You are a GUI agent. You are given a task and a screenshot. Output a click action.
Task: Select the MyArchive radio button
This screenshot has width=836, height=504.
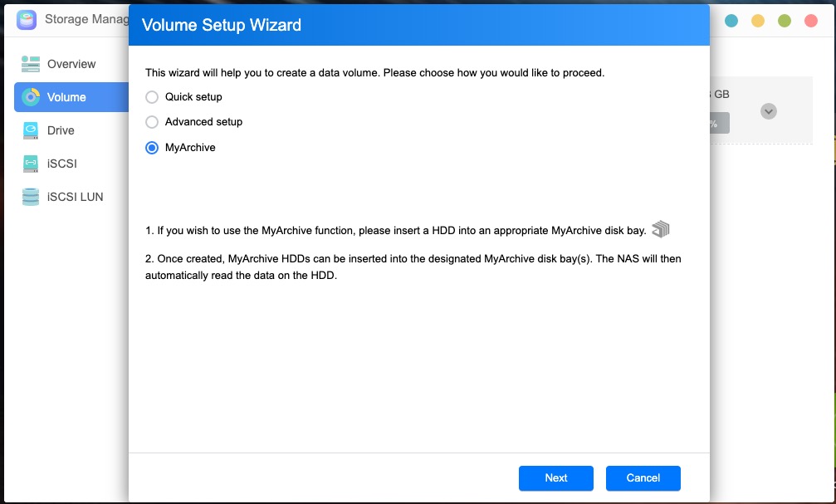click(x=152, y=148)
